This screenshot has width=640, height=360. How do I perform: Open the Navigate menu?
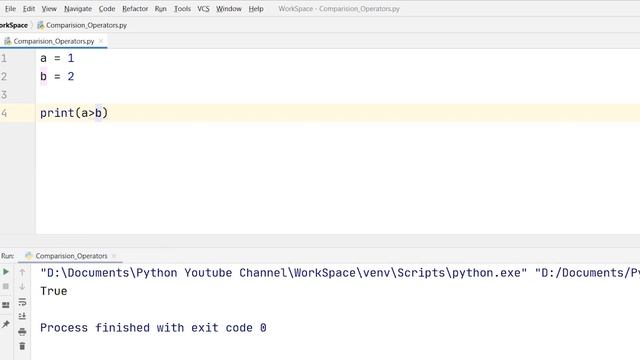coord(78,9)
